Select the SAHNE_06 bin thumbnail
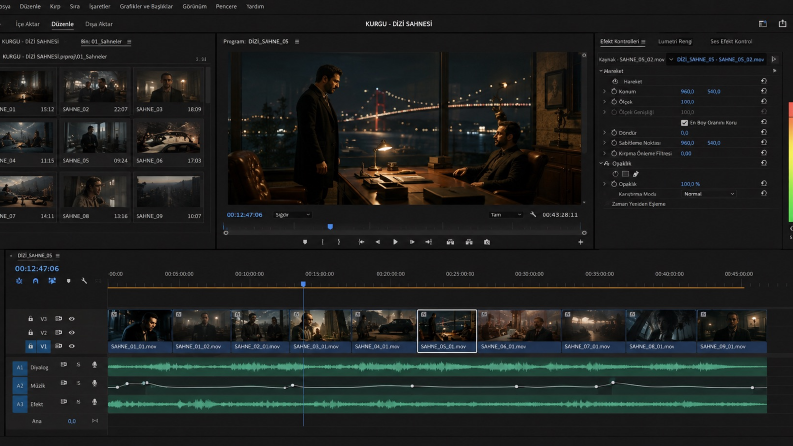 click(168, 137)
